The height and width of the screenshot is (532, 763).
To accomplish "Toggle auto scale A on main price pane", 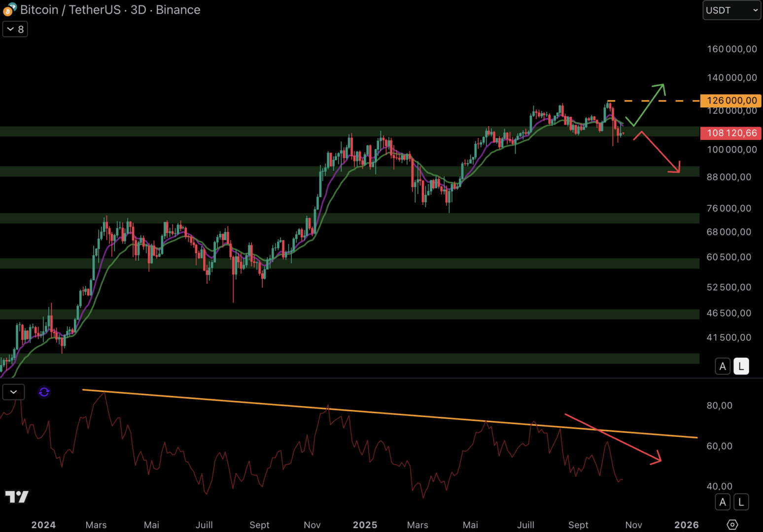I will pyautogui.click(x=722, y=366).
